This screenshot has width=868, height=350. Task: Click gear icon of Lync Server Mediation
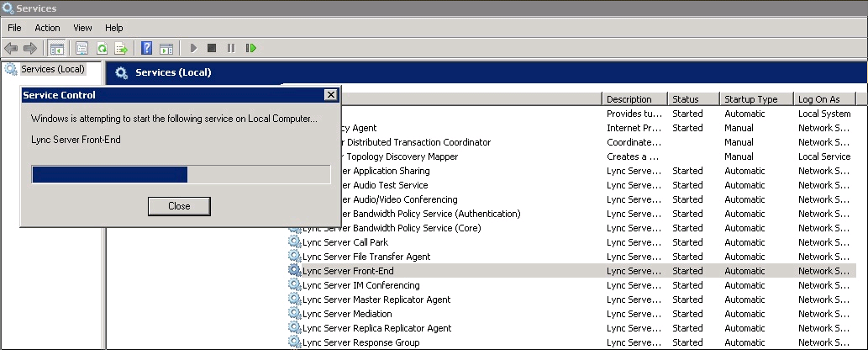click(294, 314)
